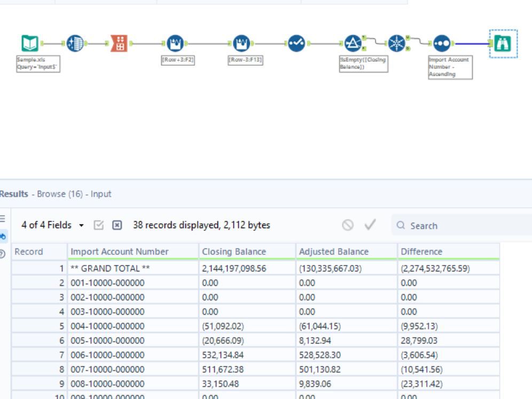Open the 4 of 4 Fields dropdown

pyautogui.click(x=52, y=225)
